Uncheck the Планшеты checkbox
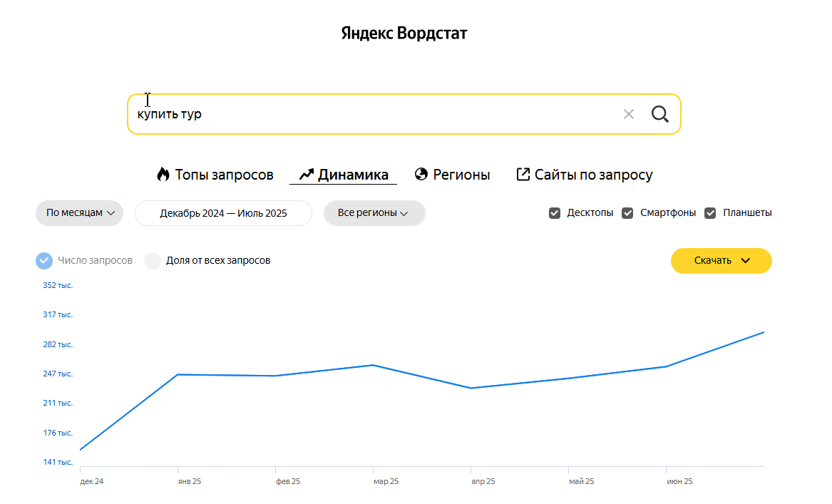The height and width of the screenshot is (504, 832). click(x=710, y=213)
